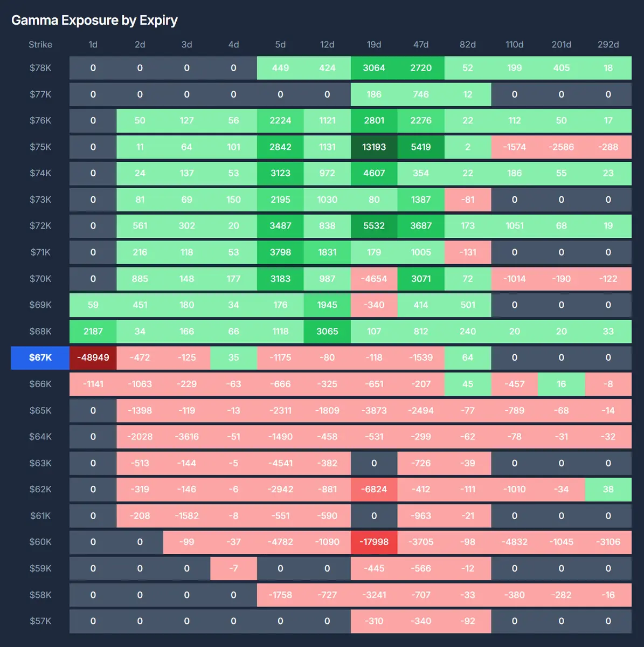Click the -2586 cell in the $75K row
This screenshot has width=644, height=647.
tap(562, 147)
